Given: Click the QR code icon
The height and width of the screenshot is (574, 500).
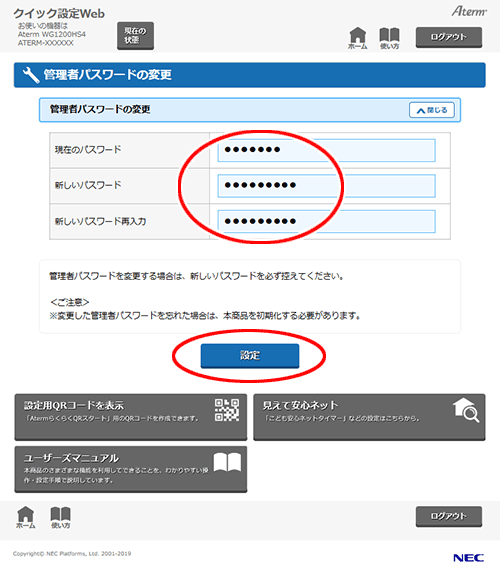Looking at the screenshot, I should (227, 410).
